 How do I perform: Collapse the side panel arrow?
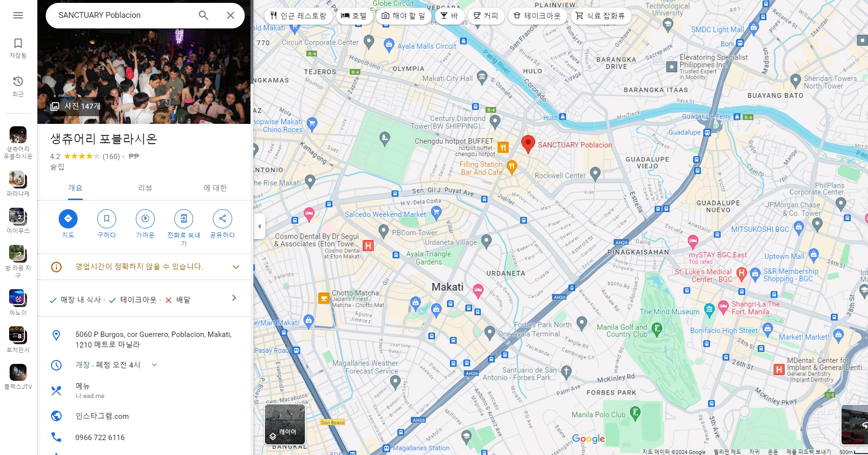(260, 226)
